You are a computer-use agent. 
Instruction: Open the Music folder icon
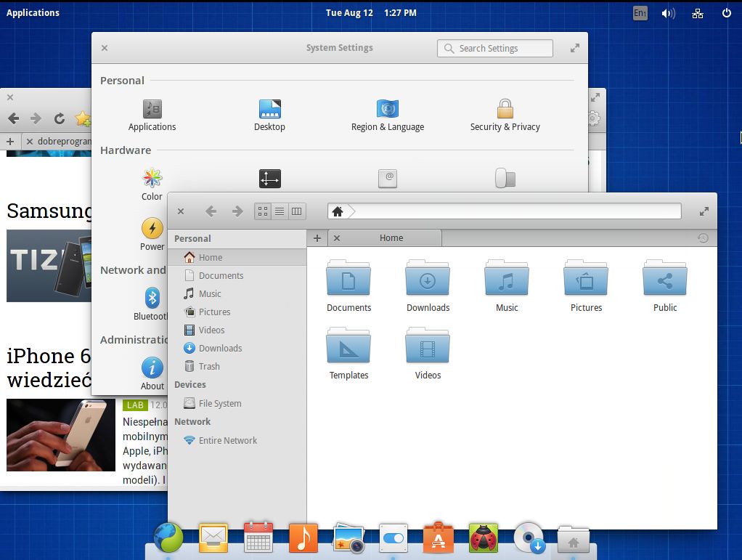click(507, 282)
